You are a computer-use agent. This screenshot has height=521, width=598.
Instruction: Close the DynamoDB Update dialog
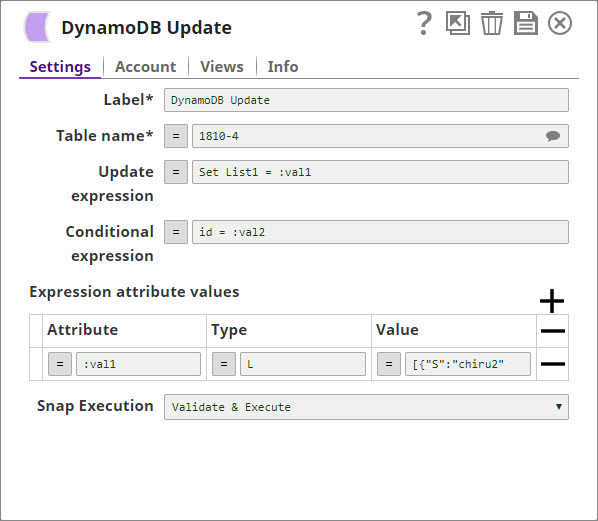(560, 23)
